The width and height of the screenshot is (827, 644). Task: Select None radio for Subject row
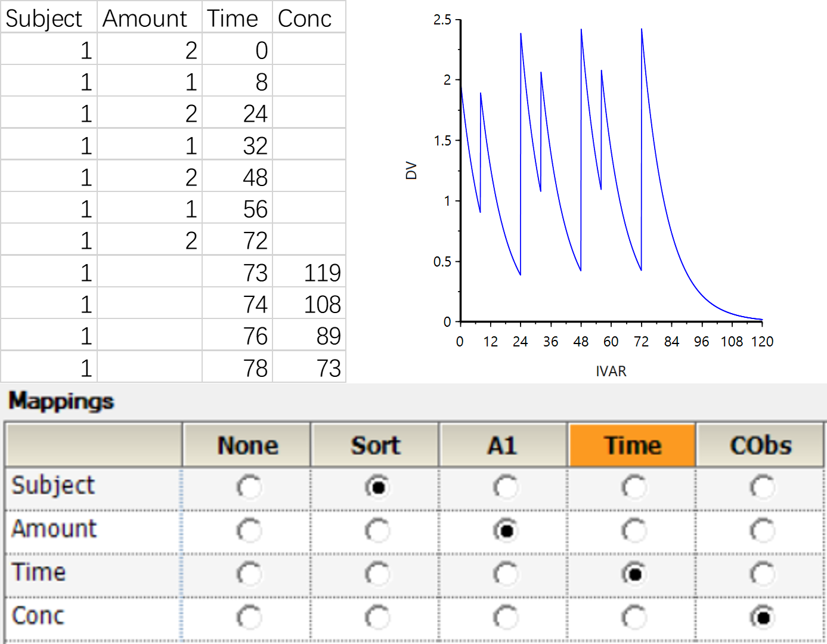pyautogui.click(x=249, y=487)
